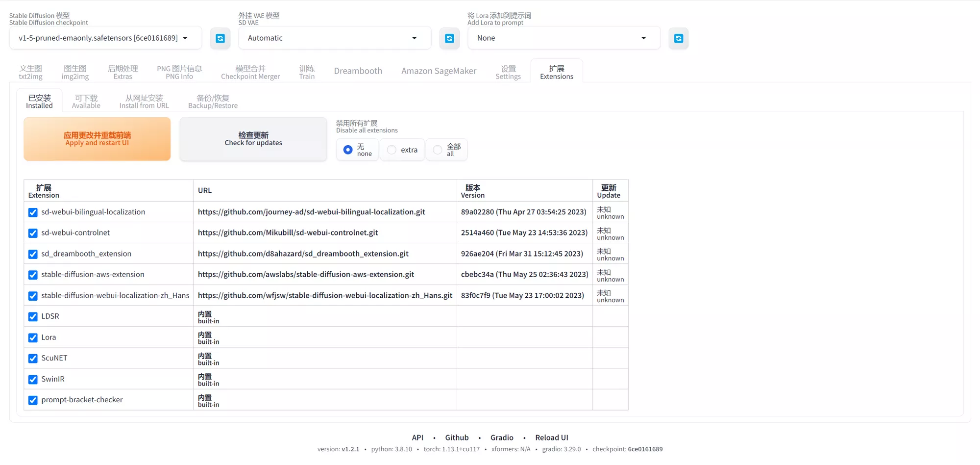Select the 'none' disable extensions radio
Screen dimensions: 980x465
pyautogui.click(x=348, y=150)
